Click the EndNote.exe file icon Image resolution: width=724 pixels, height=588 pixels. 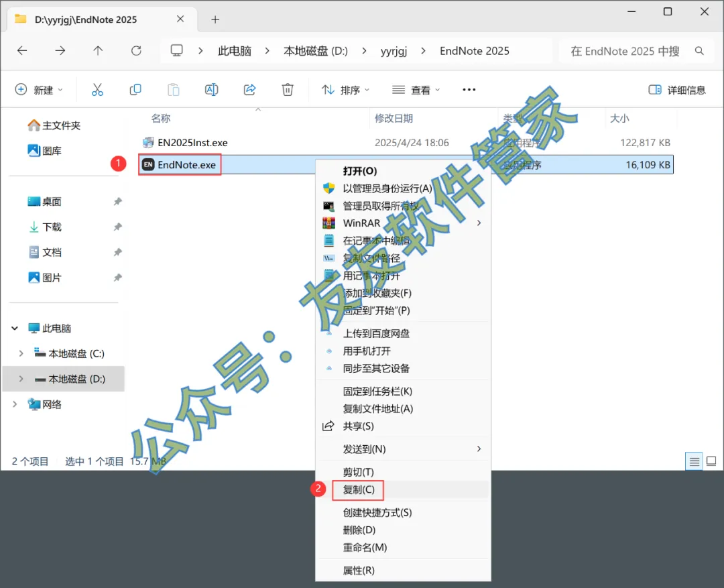click(148, 164)
